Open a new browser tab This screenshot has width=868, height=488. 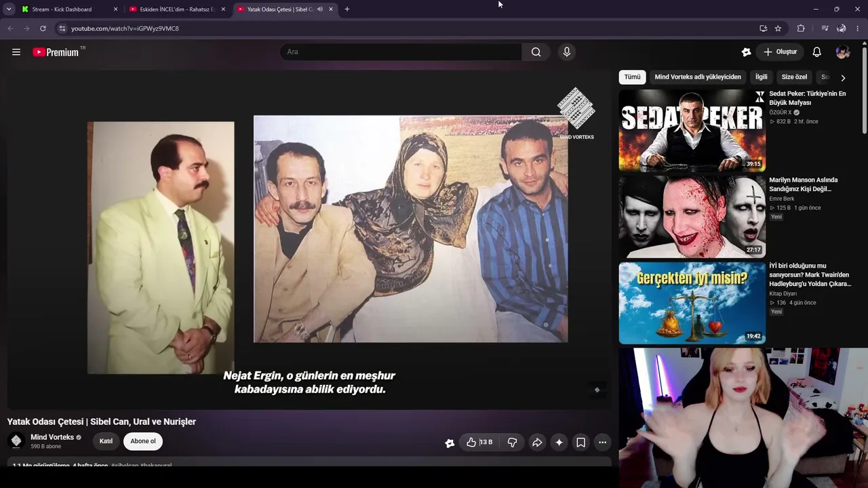coord(347,9)
